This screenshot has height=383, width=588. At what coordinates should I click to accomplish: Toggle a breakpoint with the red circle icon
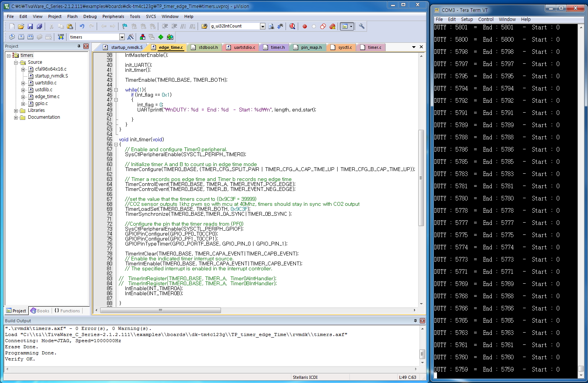tap(305, 26)
